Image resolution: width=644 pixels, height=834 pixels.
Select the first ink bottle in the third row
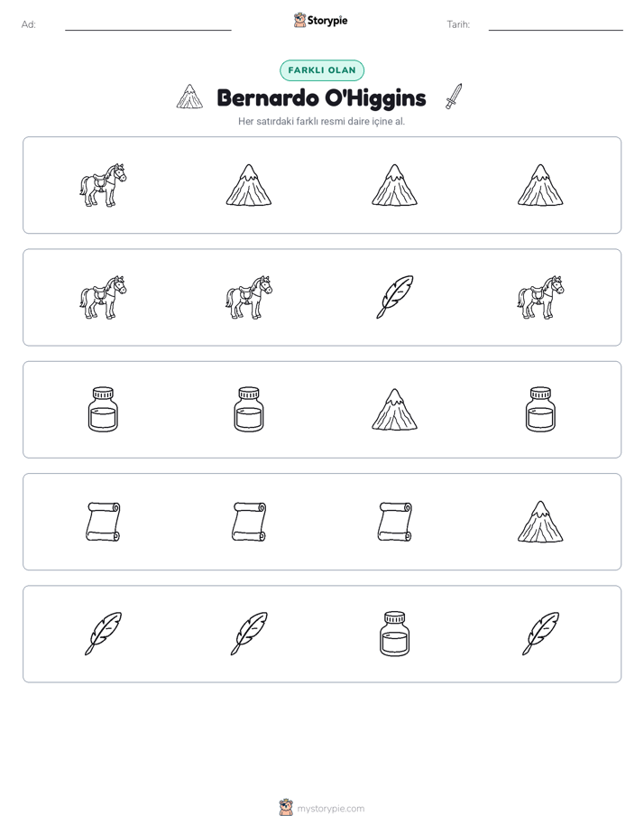(x=103, y=410)
